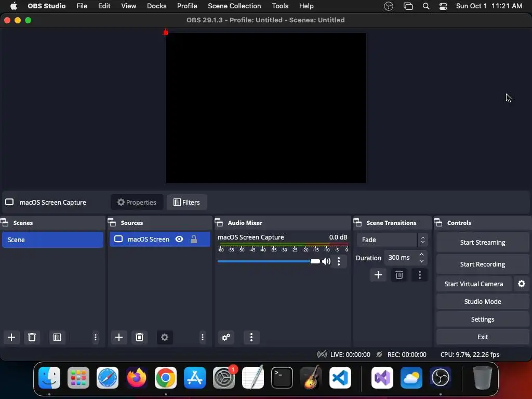Open the Tools menu
This screenshot has width=532, height=399.
tap(280, 6)
